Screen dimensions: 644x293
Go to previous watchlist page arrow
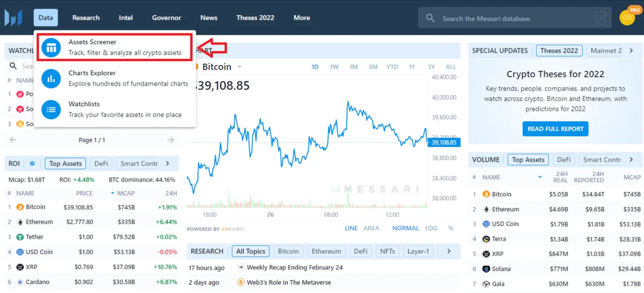click(13, 140)
